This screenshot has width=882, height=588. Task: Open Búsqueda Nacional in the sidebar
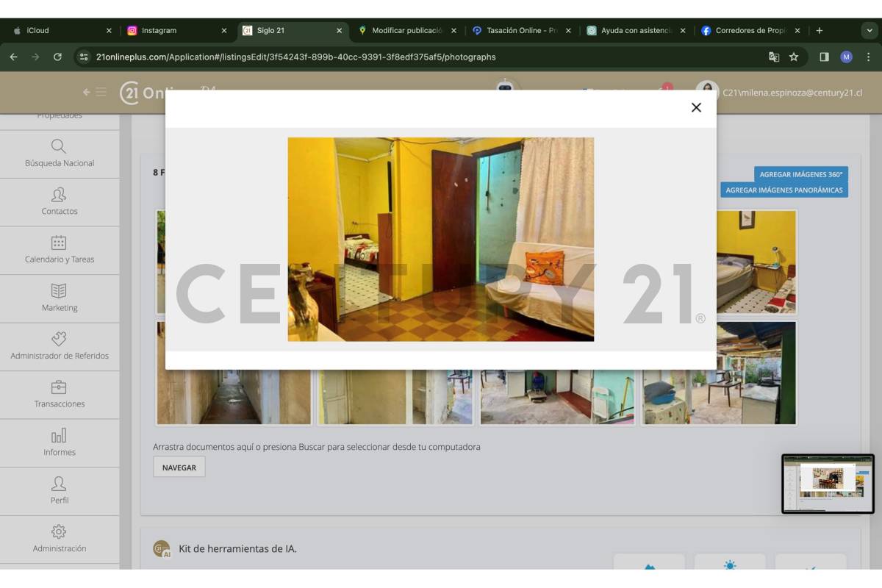60,154
